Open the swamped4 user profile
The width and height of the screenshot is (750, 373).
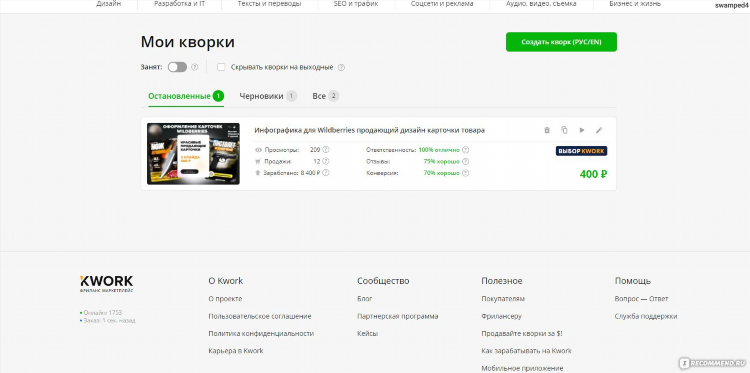(732, 5)
